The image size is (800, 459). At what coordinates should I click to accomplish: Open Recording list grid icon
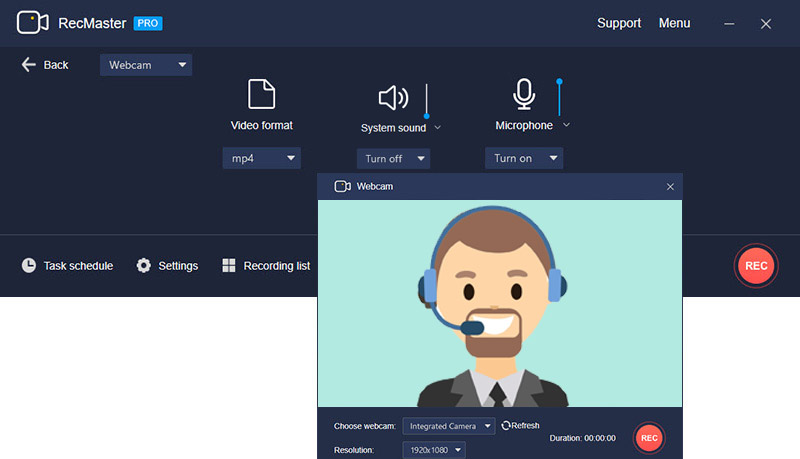coord(229,265)
